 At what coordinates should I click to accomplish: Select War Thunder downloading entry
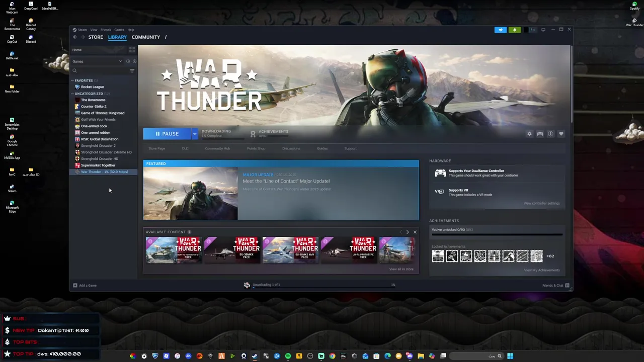pyautogui.click(x=104, y=172)
